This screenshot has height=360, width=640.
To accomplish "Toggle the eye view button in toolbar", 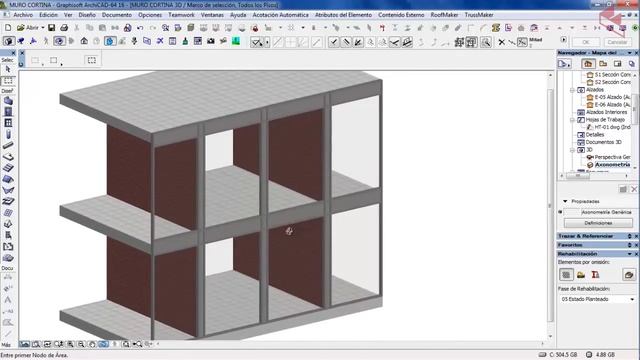I will tap(59, 41).
